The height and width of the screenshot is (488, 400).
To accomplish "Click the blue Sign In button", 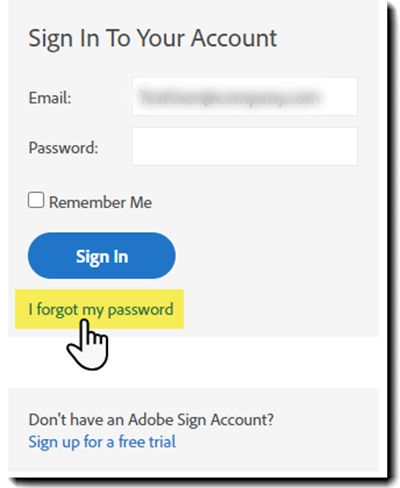I will coord(102,256).
